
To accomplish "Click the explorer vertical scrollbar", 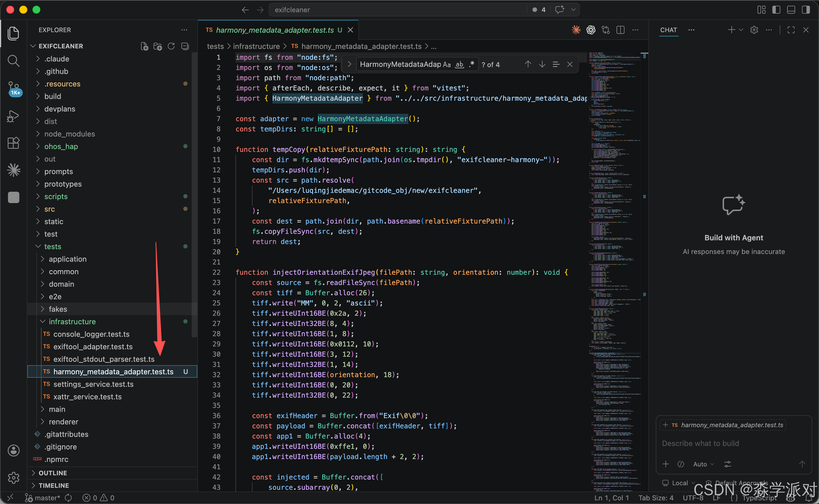I will (195, 195).
